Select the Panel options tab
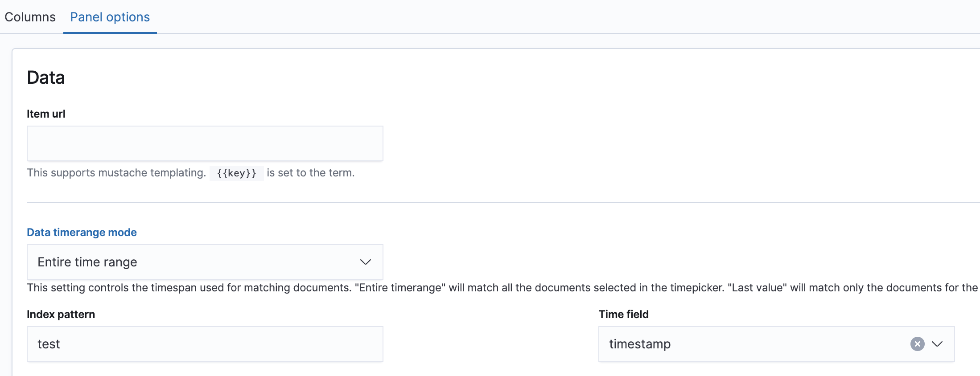This screenshot has height=376, width=980. coord(110,17)
